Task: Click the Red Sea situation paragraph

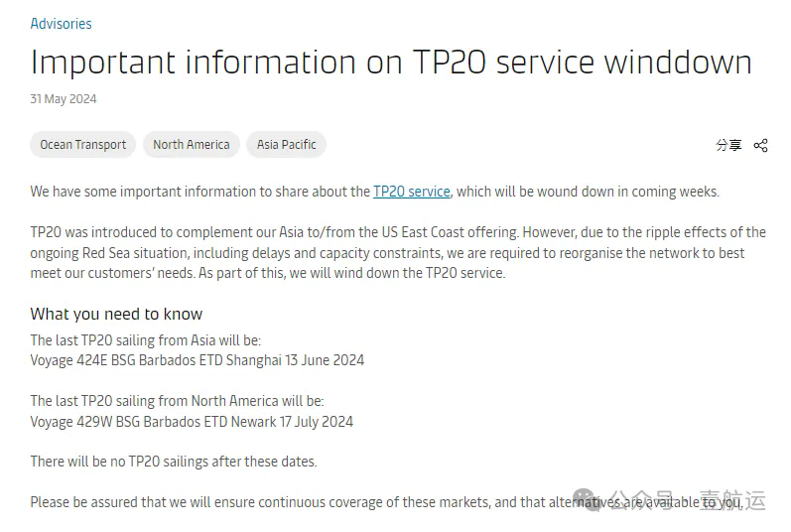Action: point(398,253)
